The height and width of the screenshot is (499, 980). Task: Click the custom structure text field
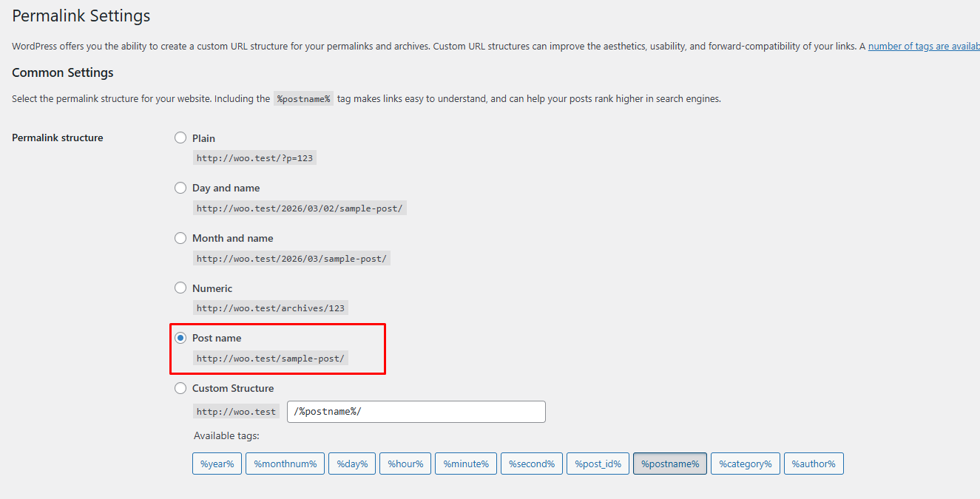(x=416, y=412)
